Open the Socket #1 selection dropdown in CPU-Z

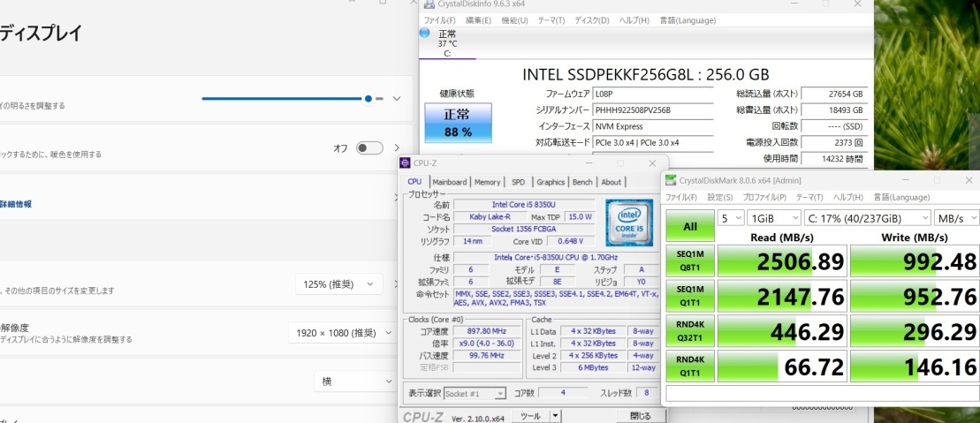(475, 394)
